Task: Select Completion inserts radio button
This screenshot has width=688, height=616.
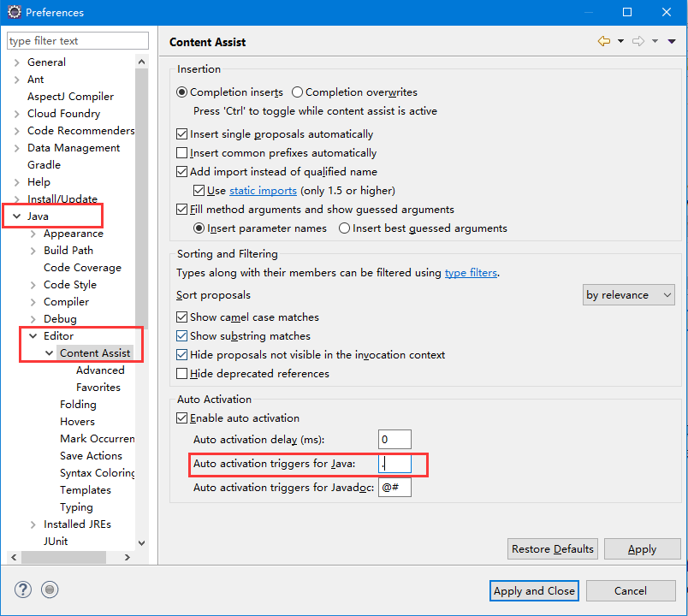Action: point(181,92)
